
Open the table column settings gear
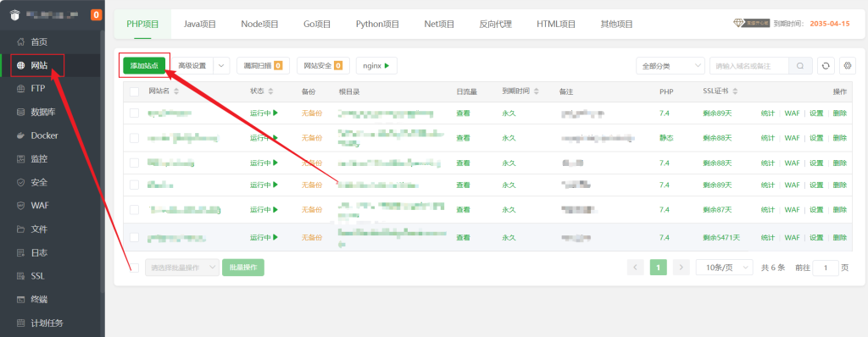coord(848,66)
